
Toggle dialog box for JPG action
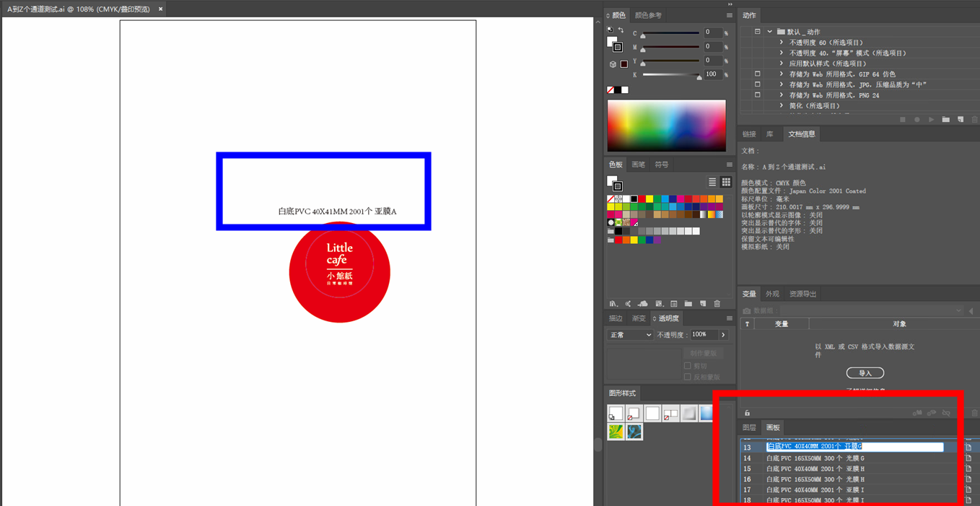click(x=758, y=84)
